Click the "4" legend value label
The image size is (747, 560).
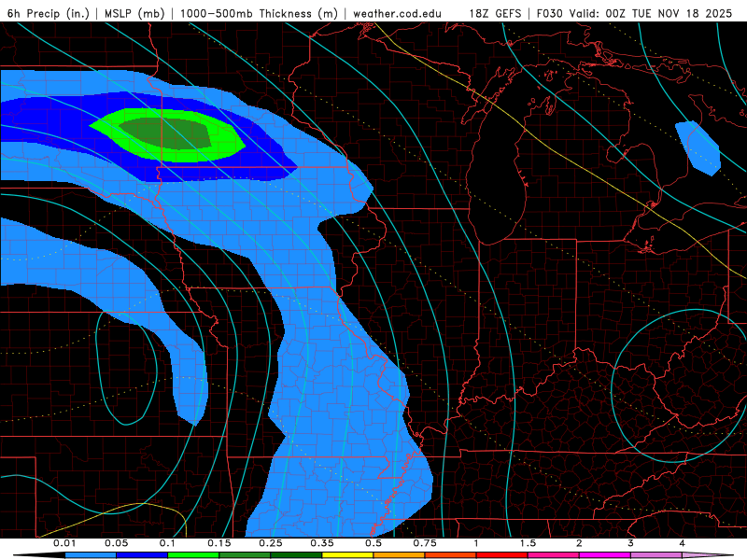tap(683, 543)
